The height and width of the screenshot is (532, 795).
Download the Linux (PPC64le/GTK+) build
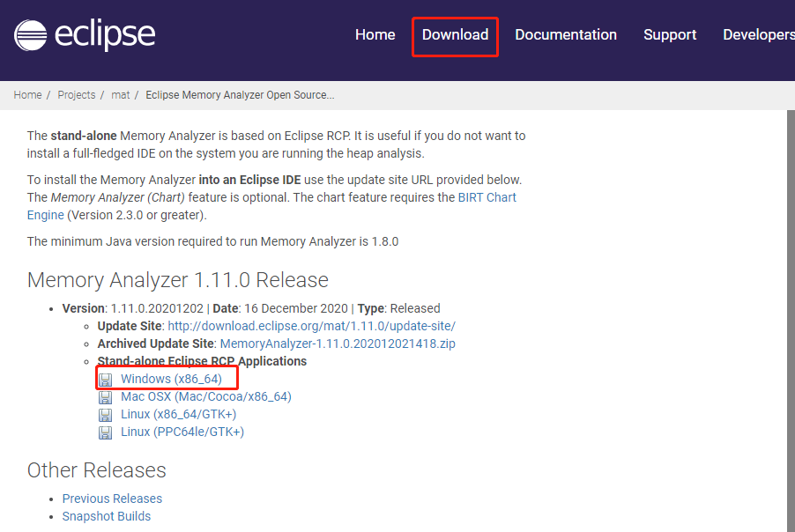pyautogui.click(x=182, y=432)
